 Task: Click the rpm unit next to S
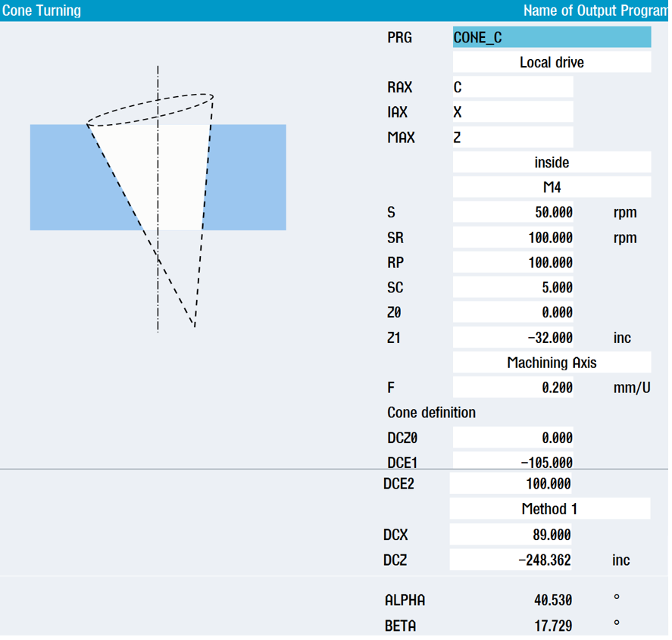pos(625,213)
